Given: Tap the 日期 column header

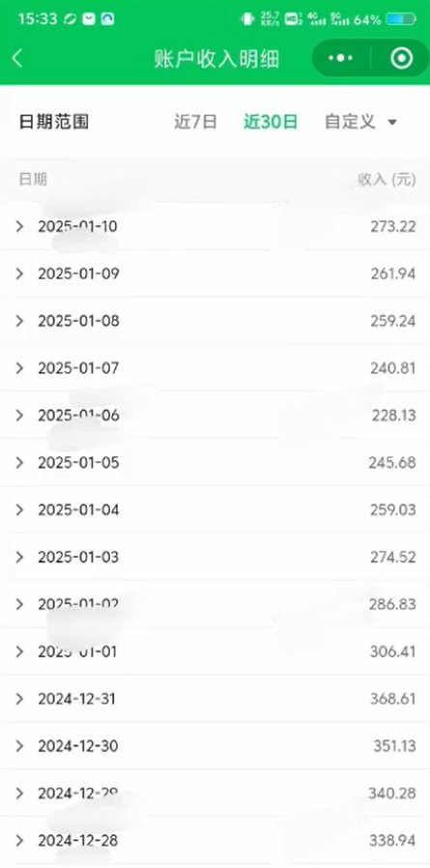Looking at the screenshot, I should tap(33, 180).
